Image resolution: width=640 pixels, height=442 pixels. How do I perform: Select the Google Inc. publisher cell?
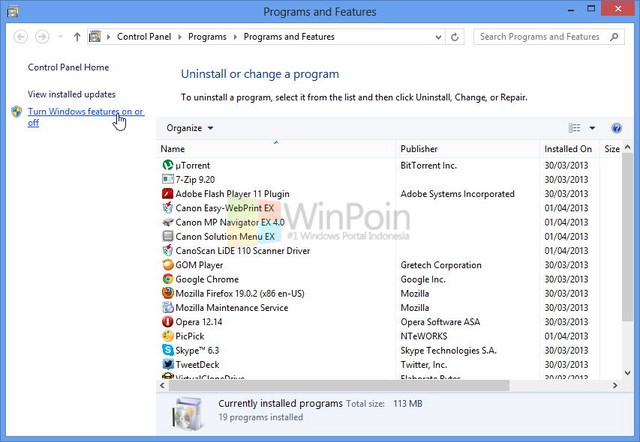point(423,279)
